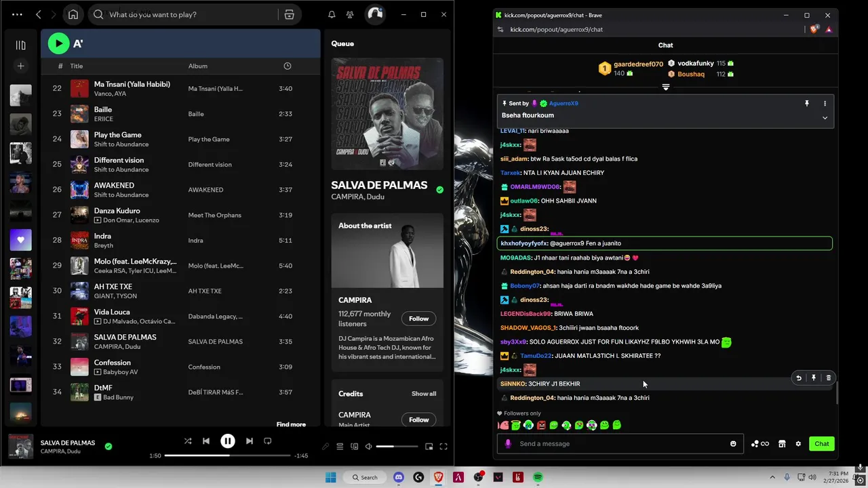Viewport: 868px width, 488px height.
Task: Open gaardedreef070 top gifter profile
Action: (638, 64)
